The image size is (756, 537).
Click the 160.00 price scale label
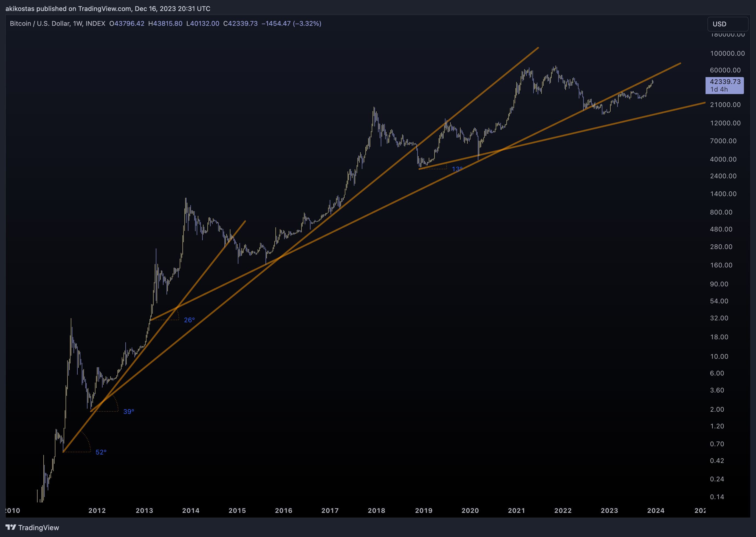[x=721, y=265]
